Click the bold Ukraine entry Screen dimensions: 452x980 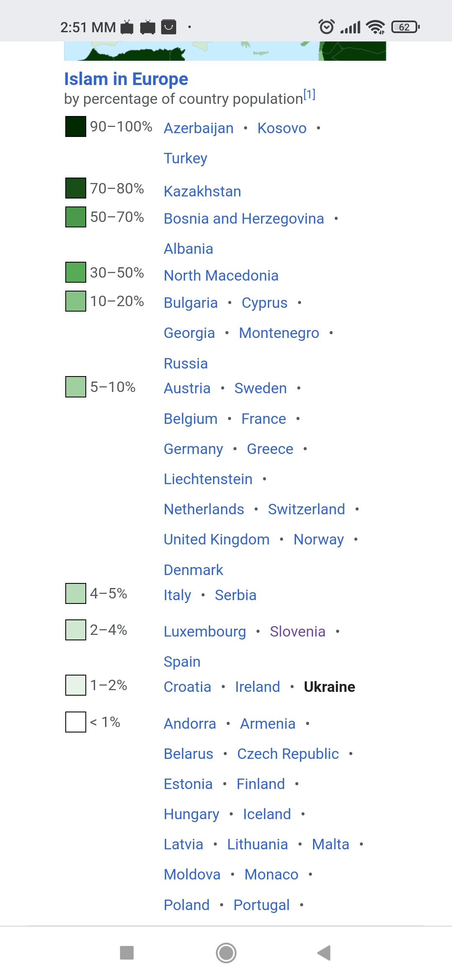tap(329, 687)
